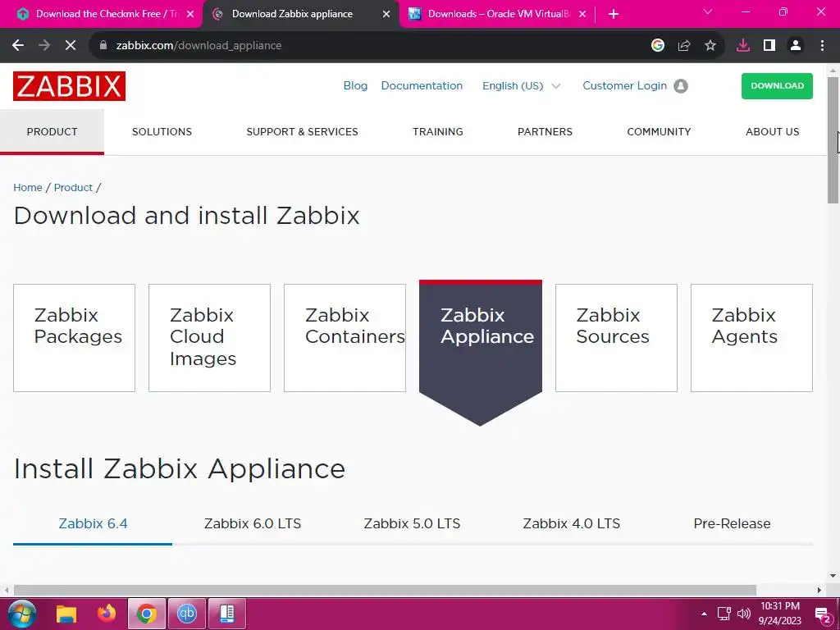Click taskbar clock showing 10:31 PM
Screen dimensions: 840x630
pyautogui.click(x=780, y=614)
